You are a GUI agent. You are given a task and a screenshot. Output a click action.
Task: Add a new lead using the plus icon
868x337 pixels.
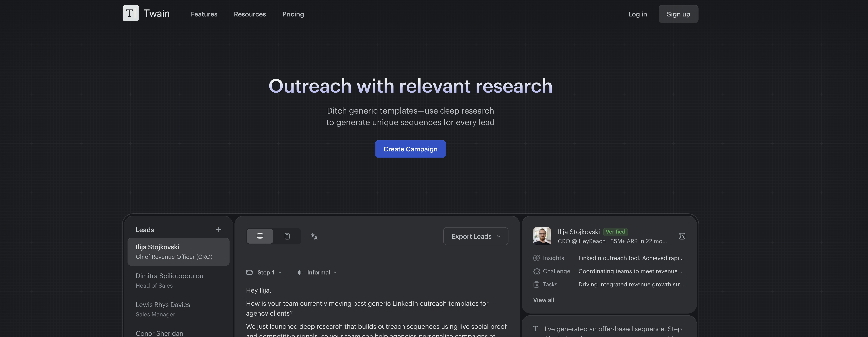pyautogui.click(x=219, y=229)
